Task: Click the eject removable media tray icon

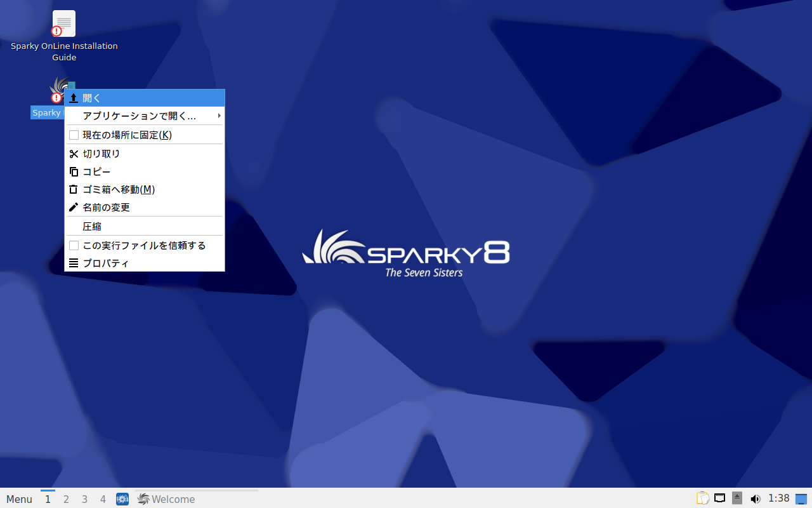Action: (x=737, y=498)
